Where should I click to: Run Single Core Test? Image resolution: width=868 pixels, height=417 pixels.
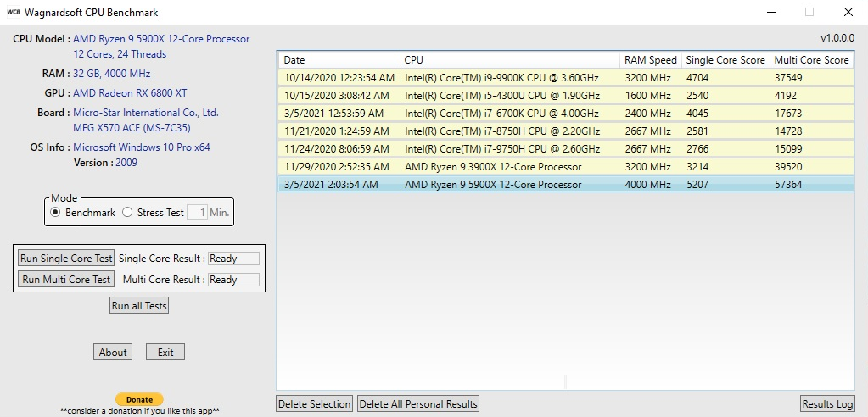pos(66,259)
